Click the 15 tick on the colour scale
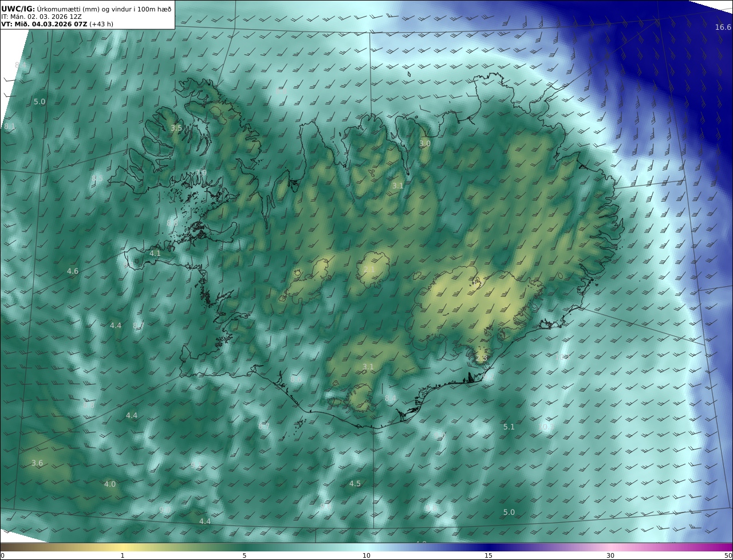 pyautogui.click(x=488, y=555)
